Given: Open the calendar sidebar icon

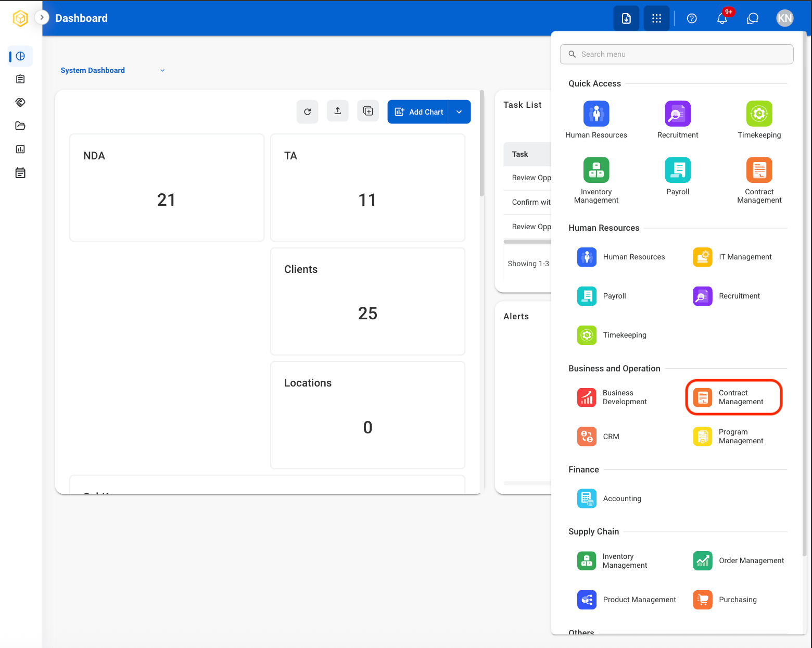Looking at the screenshot, I should [20, 173].
